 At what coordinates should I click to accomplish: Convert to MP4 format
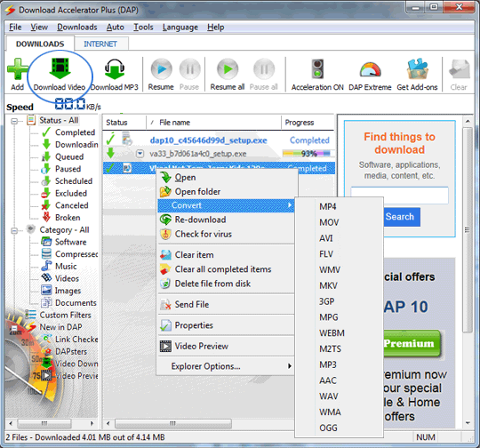pos(327,207)
